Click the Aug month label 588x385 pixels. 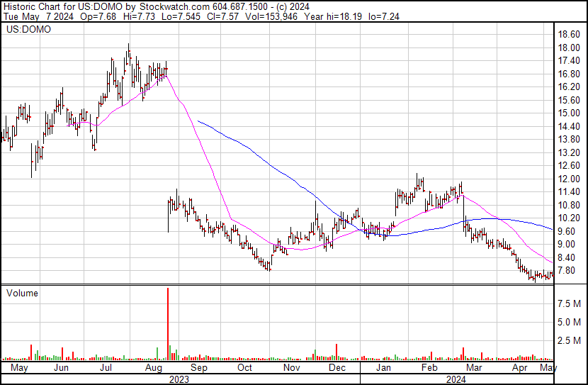click(153, 367)
